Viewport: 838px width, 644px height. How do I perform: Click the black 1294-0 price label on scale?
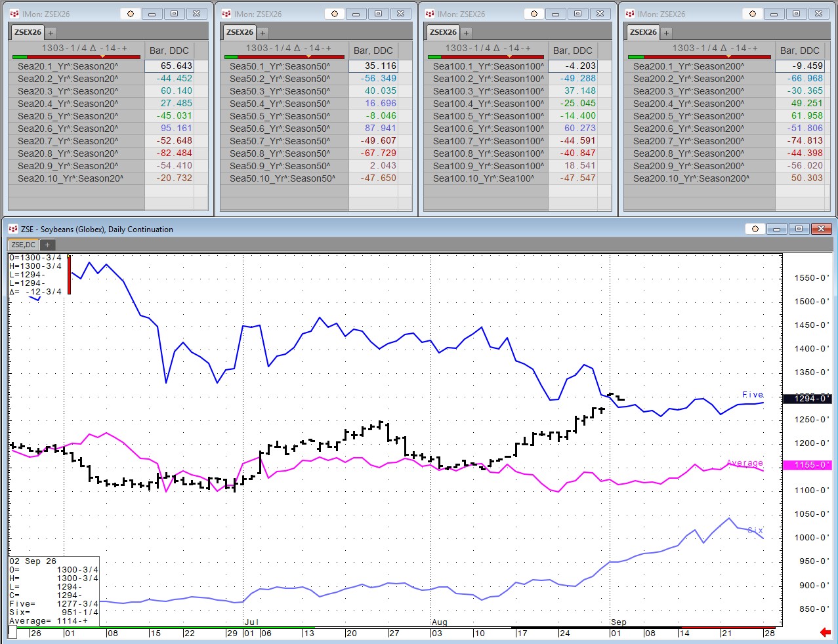pyautogui.click(x=808, y=398)
